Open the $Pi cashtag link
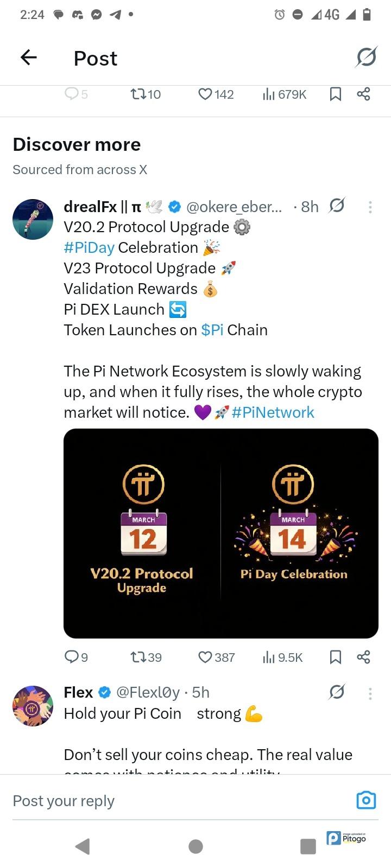 tap(212, 330)
